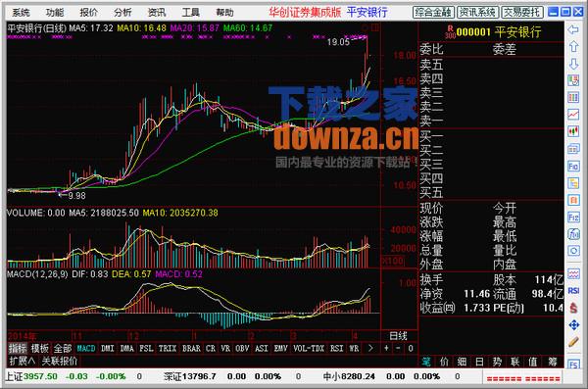
Task: Switch to the DMI indicator tab
Action: click(x=108, y=349)
